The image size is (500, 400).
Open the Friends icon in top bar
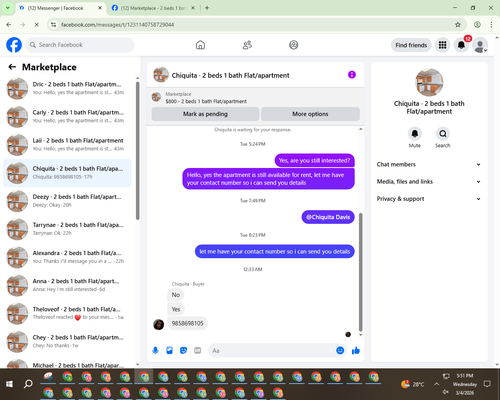247,45
